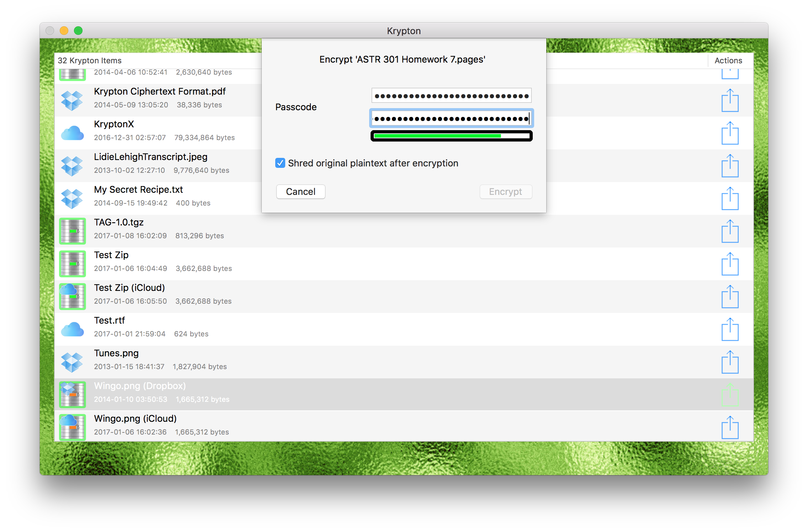
Task: Click share icon for KryptonX row
Action: (x=730, y=133)
